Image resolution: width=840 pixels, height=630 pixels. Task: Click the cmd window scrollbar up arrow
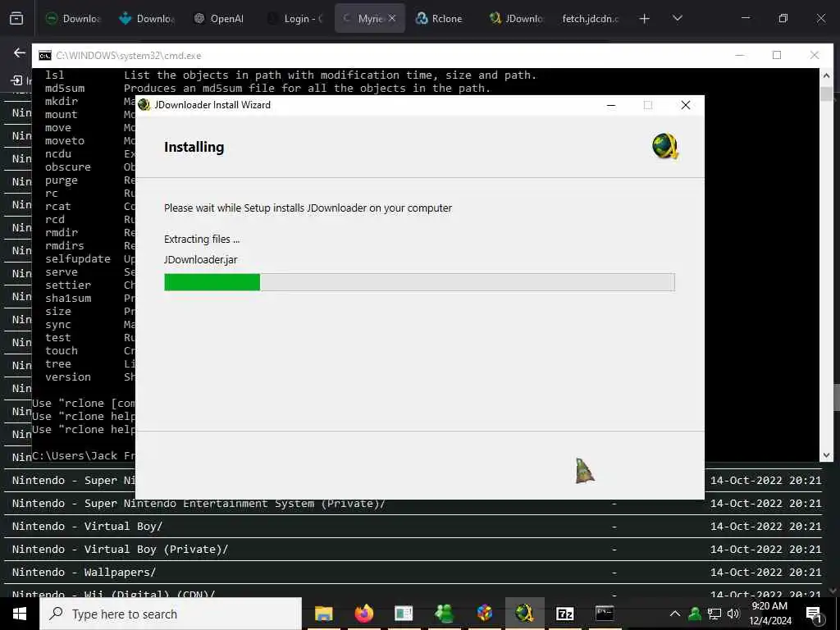point(826,76)
